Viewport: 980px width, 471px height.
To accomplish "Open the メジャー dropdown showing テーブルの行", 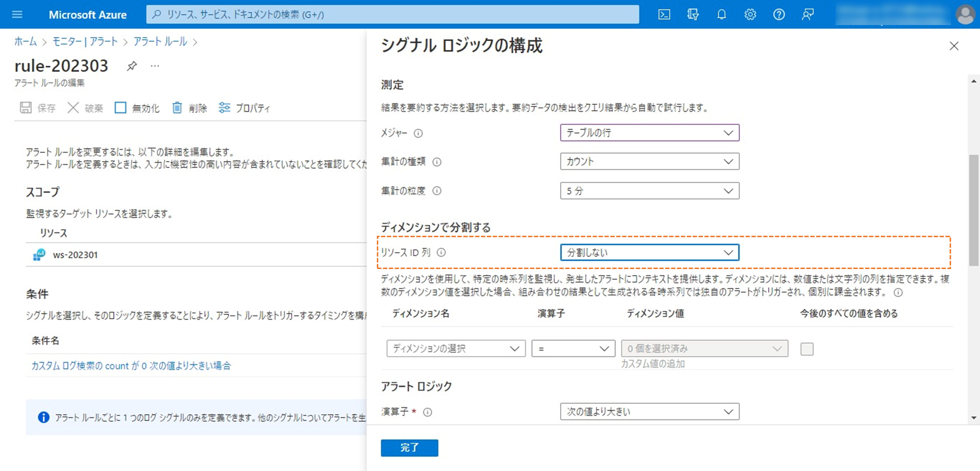I will point(649,133).
